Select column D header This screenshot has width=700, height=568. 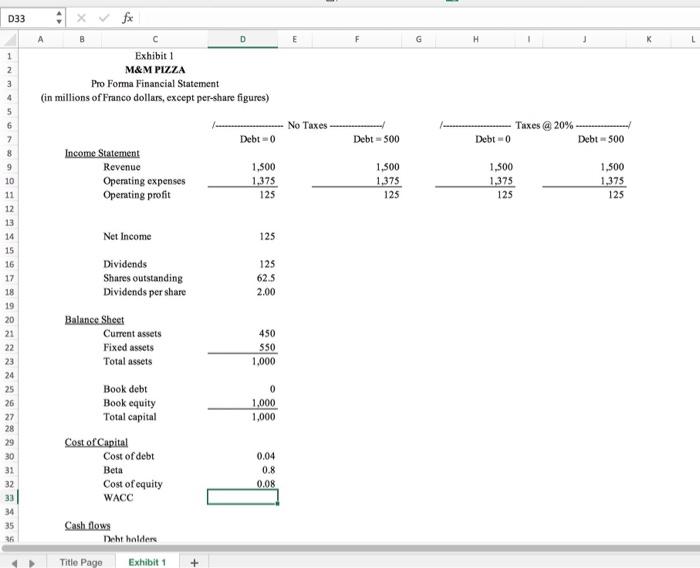point(243,39)
